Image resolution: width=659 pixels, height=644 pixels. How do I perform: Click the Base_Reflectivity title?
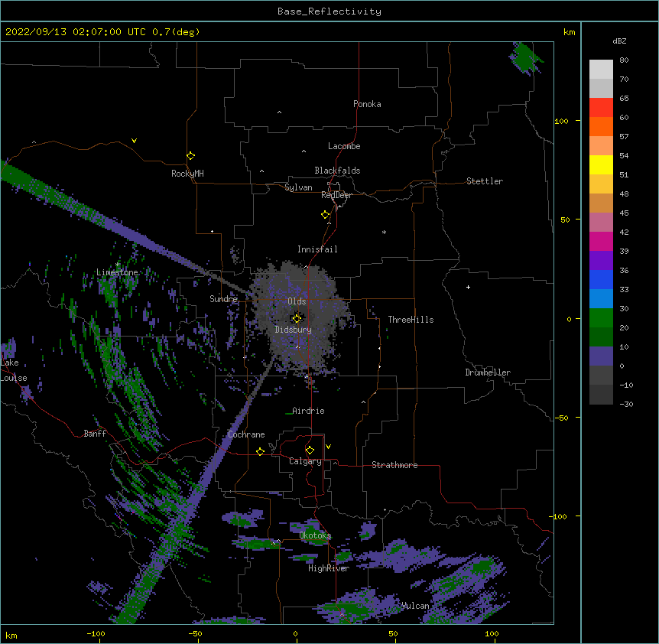pyautogui.click(x=329, y=11)
